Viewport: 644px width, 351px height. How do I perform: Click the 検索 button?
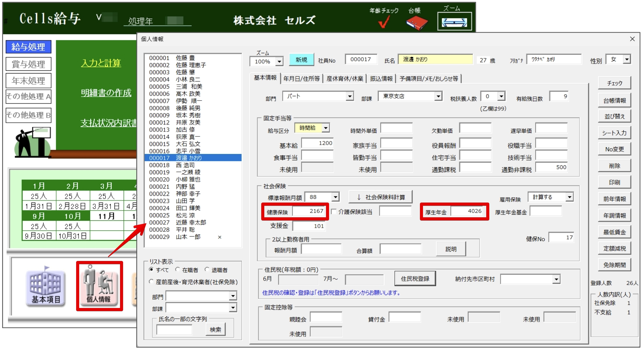click(215, 329)
